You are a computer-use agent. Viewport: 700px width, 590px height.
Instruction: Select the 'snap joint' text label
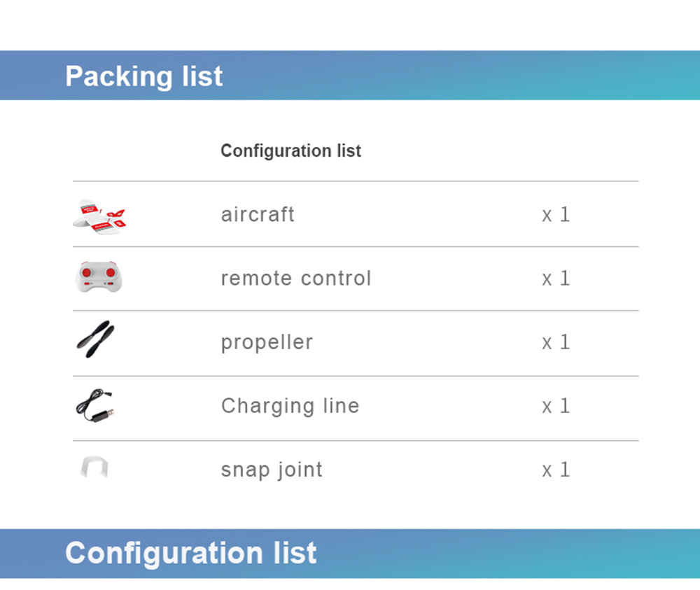(272, 470)
